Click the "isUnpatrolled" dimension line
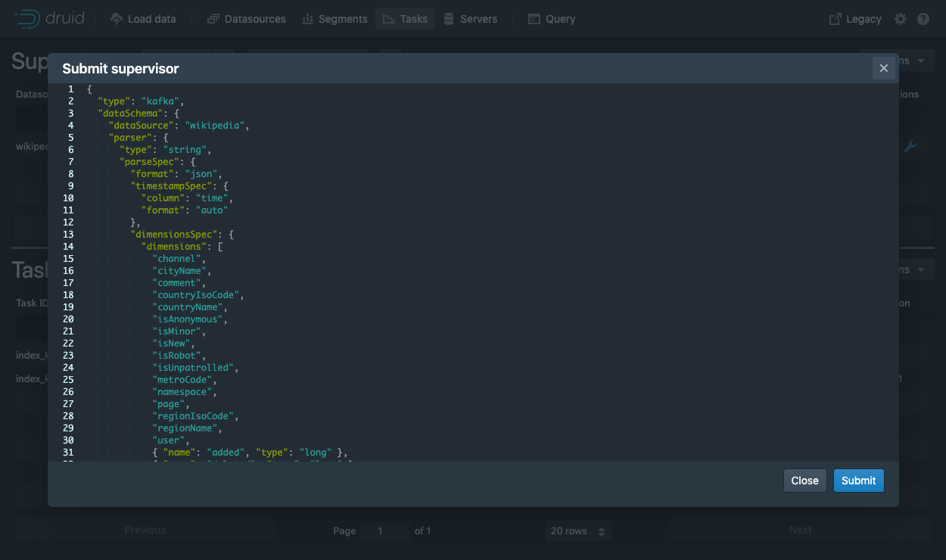This screenshot has height=560, width=946. point(195,368)
